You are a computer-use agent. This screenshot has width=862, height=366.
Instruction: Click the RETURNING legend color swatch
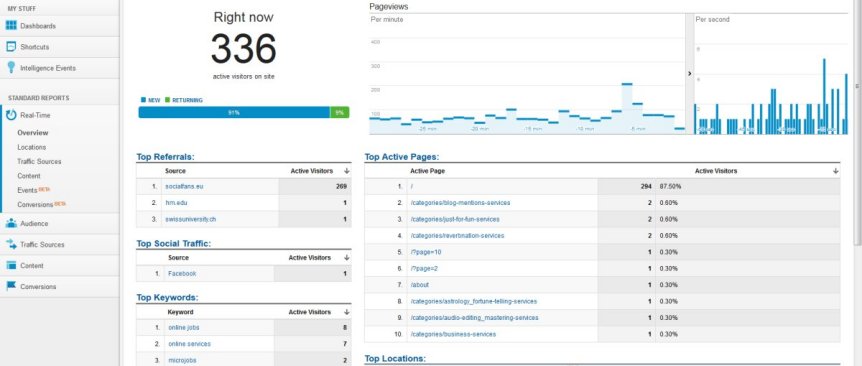coord(168,100)
